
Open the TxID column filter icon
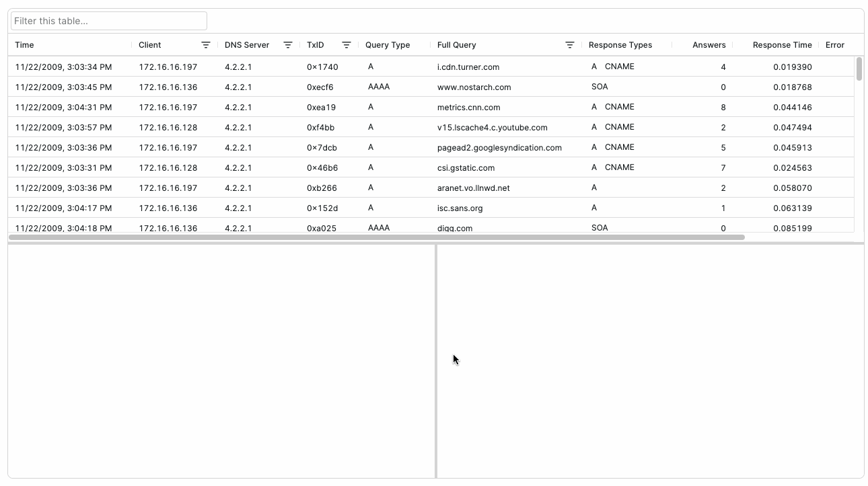click(347, 45)
